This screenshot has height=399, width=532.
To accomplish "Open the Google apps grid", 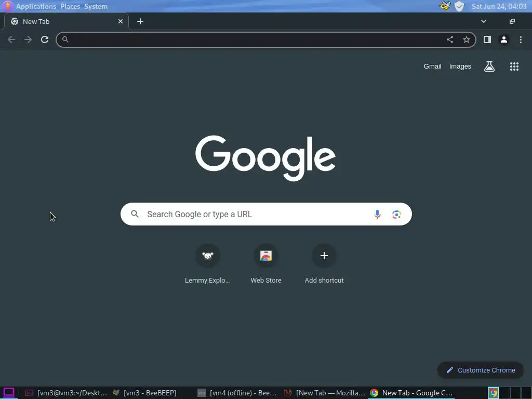I will (514, 66).
